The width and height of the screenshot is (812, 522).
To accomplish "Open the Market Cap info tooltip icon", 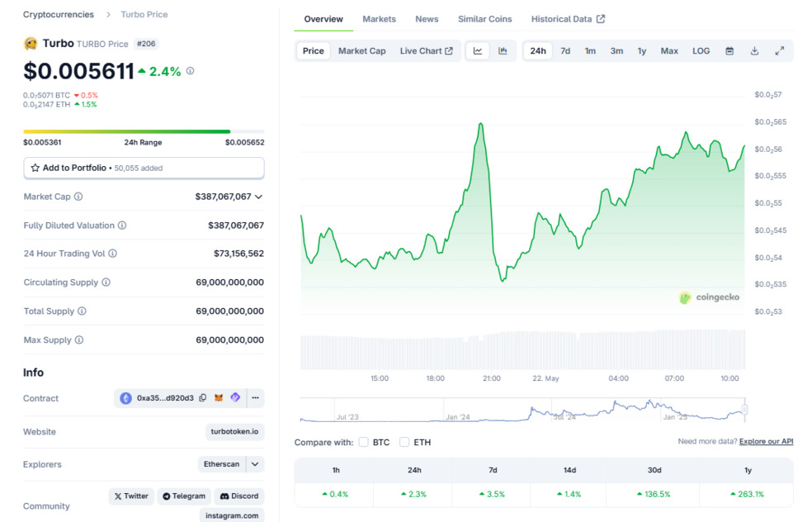I will click(x=78, y=197).
